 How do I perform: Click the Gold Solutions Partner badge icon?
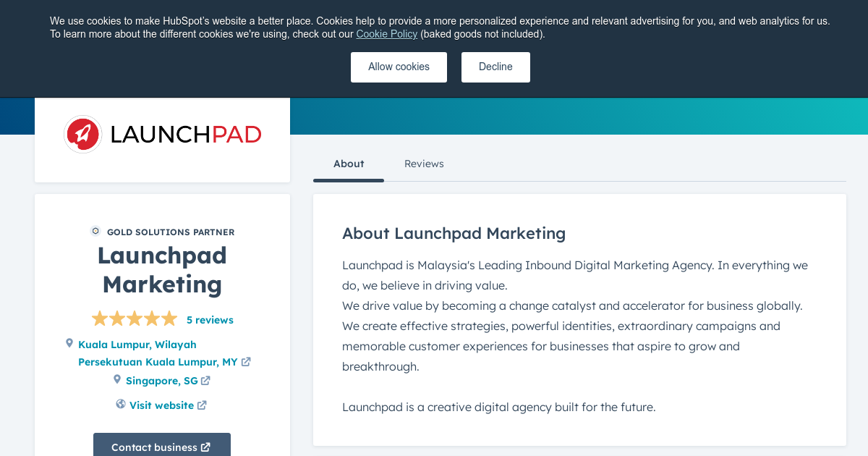[x=95, y=231]
